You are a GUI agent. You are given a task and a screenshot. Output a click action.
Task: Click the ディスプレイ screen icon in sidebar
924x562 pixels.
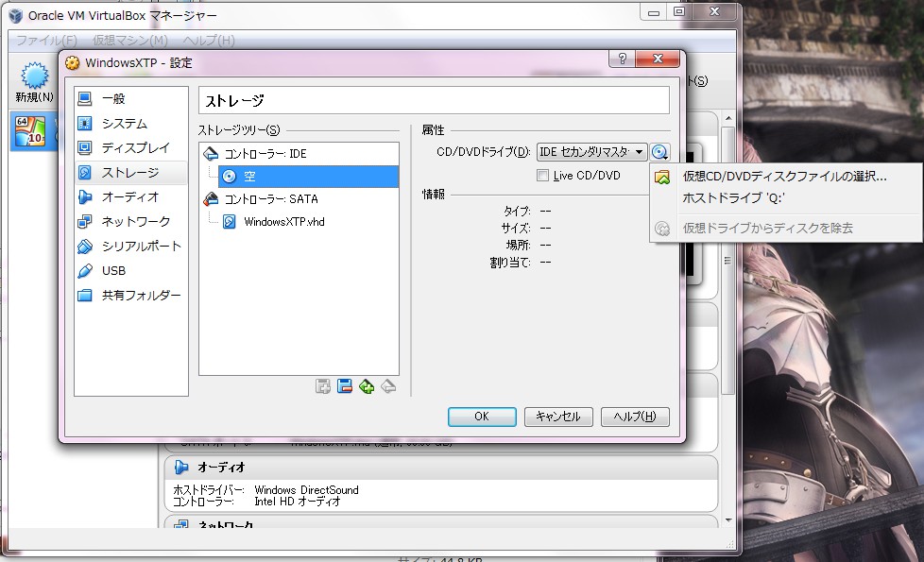pyautogui.click(x=85, y=148)
